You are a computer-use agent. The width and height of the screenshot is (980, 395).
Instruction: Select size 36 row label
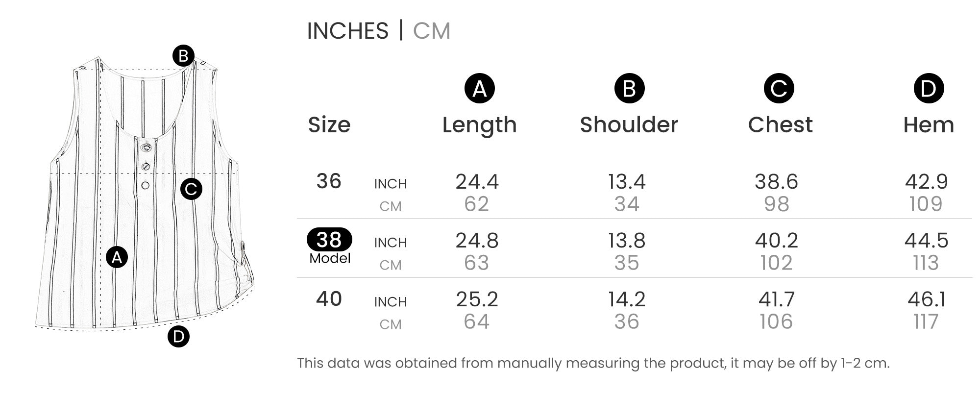tap(329, 181)
